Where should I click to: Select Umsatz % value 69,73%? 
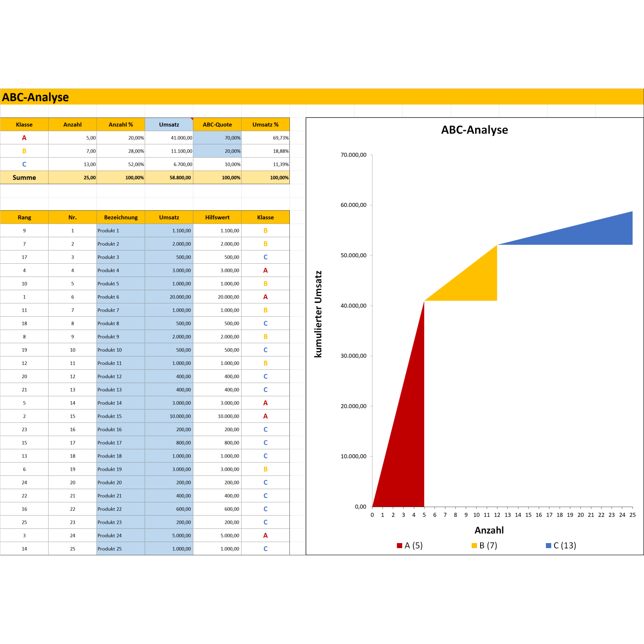265,138
